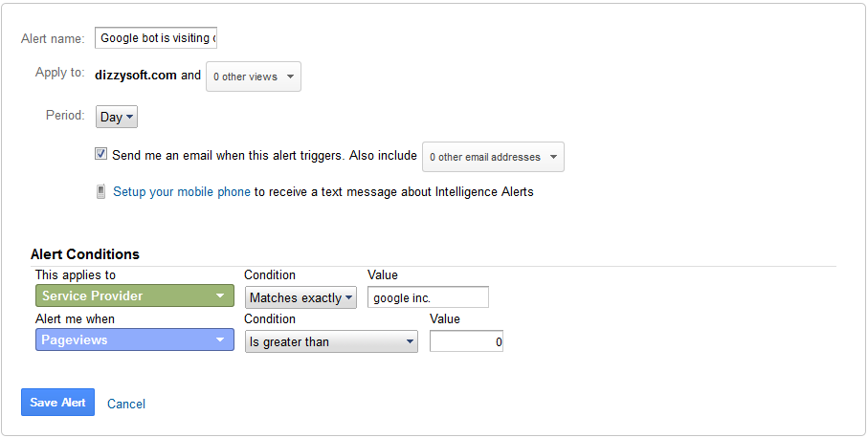Open the 'Is greater than' condition dropdown

pos(331,341)
